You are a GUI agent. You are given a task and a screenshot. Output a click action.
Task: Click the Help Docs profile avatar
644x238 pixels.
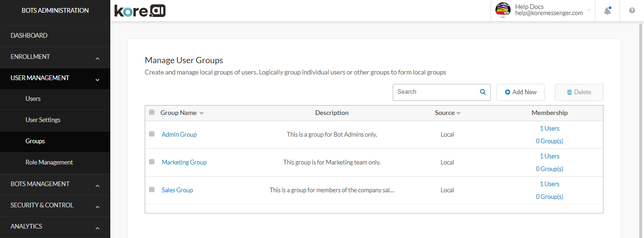click(503, 10)
